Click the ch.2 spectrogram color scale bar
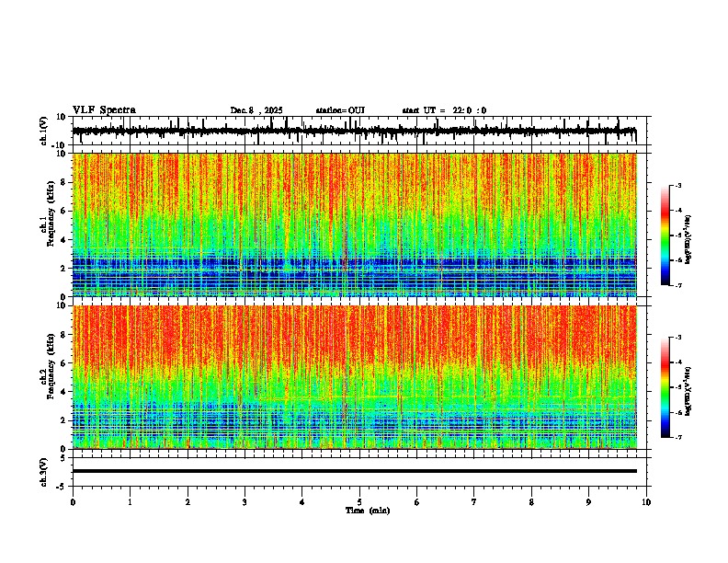Screen dimensions: 728x563 tap(665, 386)
